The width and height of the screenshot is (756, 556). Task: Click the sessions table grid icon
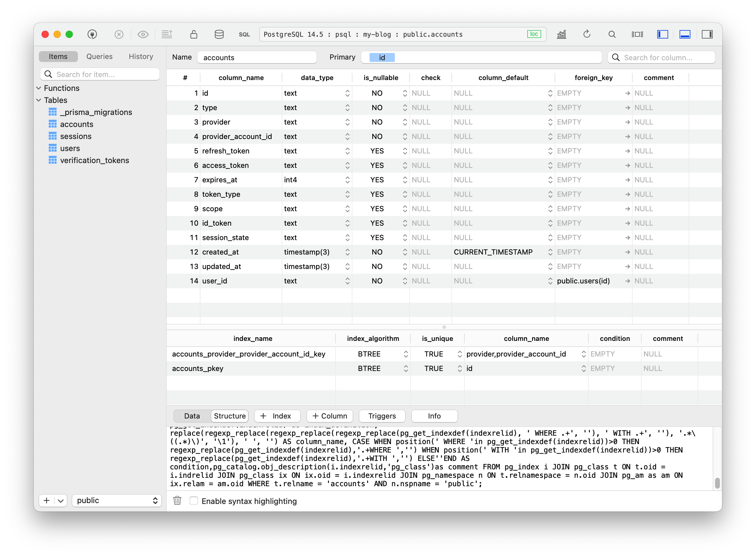pos(52,136)
